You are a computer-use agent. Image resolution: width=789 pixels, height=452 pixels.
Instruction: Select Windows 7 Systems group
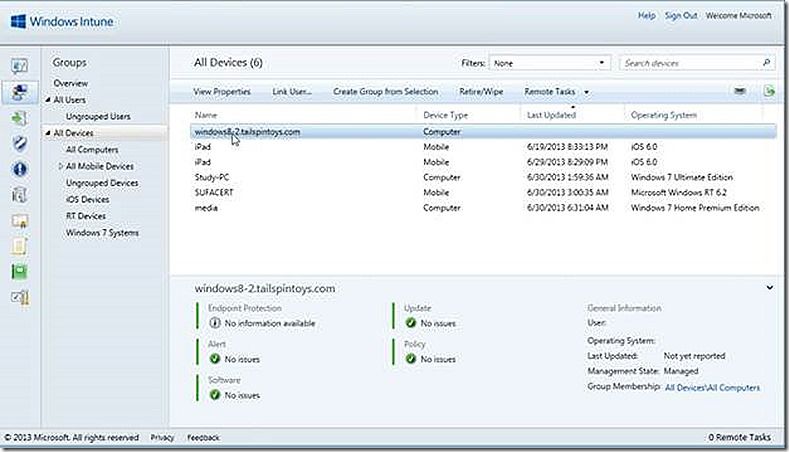102,233
